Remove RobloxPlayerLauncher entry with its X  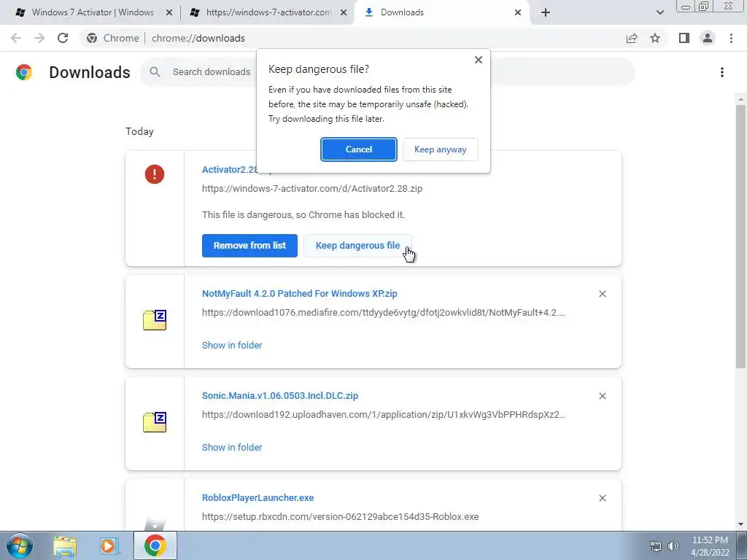pos(602,497)
